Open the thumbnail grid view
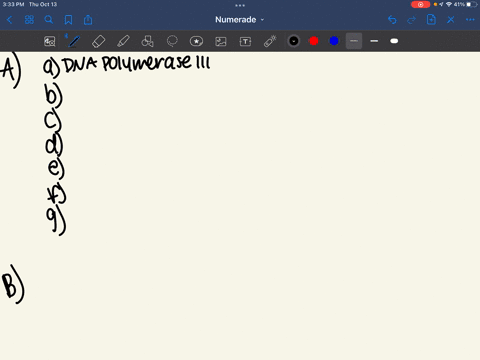The height and width of the screenshot is (360, 480). pyautogui.click(x=29, y=20)
